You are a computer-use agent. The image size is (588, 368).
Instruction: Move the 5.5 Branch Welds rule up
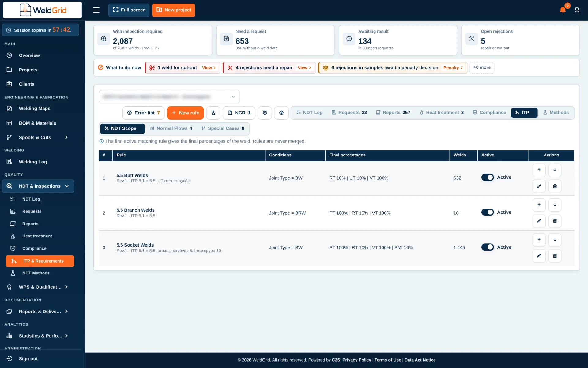(x=539, y=205)
